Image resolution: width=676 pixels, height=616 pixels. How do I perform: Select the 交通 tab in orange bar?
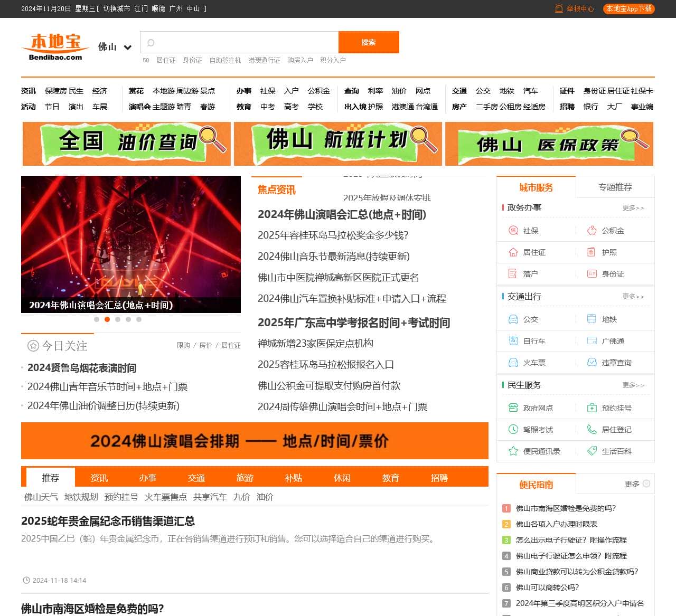coord(196,478)
